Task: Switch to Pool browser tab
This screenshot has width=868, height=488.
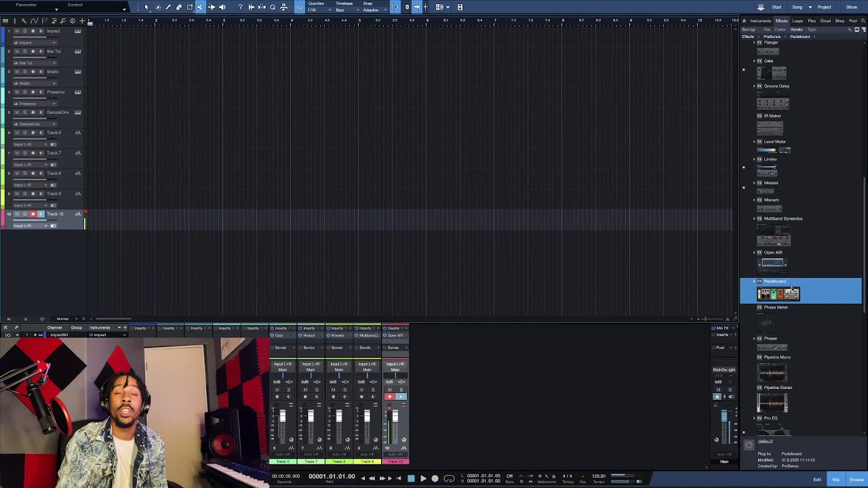Action: (x=853, y=21)
